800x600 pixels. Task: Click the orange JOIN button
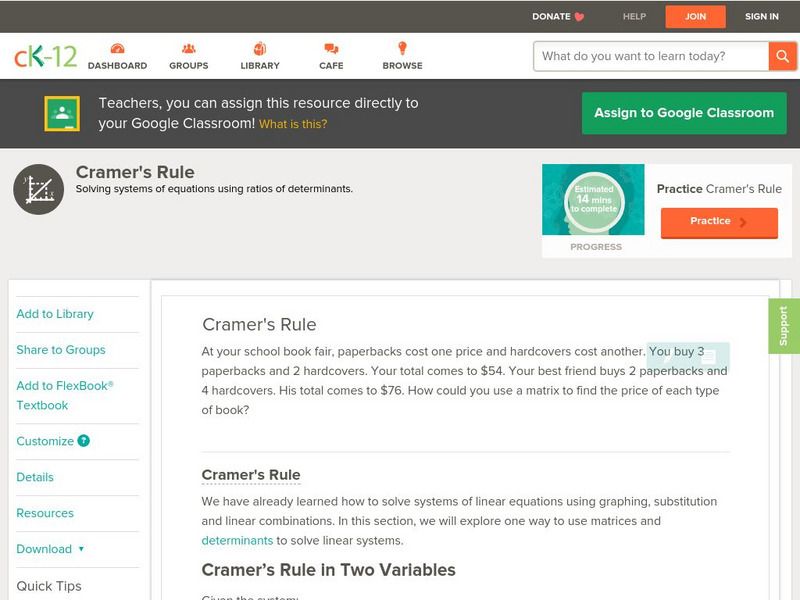(695, 17)
